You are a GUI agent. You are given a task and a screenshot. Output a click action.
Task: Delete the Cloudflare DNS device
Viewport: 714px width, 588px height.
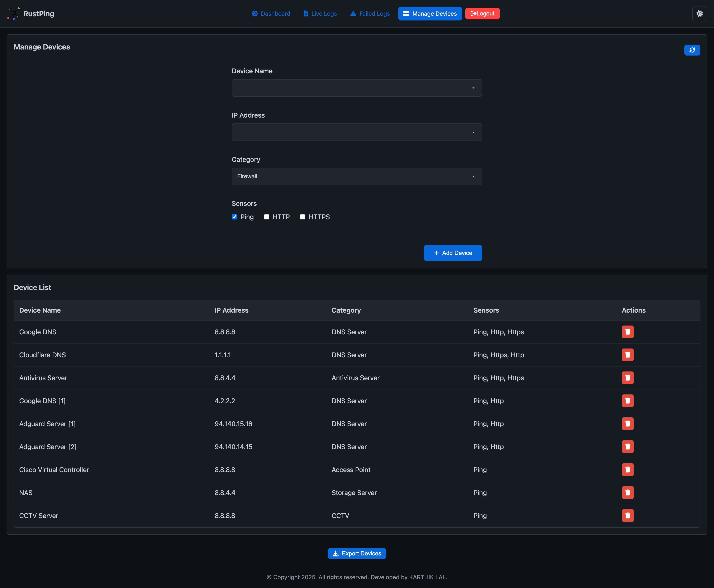(x=627, y=355)
